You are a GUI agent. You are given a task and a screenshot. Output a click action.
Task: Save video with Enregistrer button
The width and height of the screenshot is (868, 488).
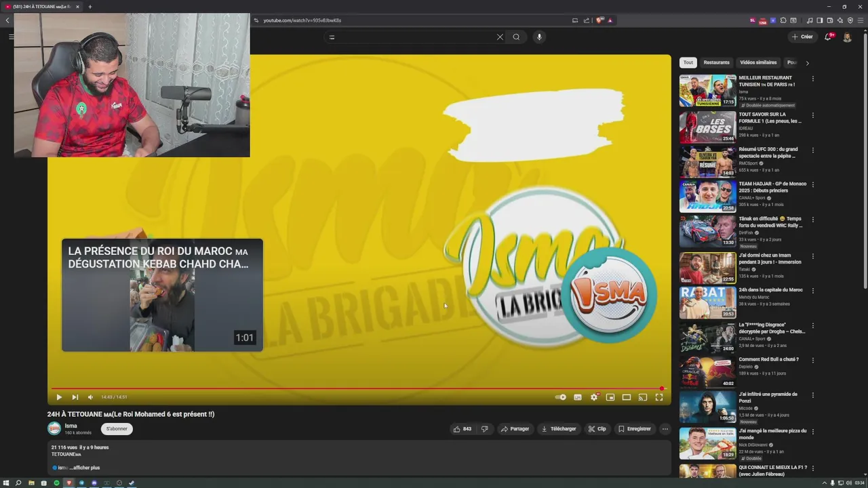point(635,429)
